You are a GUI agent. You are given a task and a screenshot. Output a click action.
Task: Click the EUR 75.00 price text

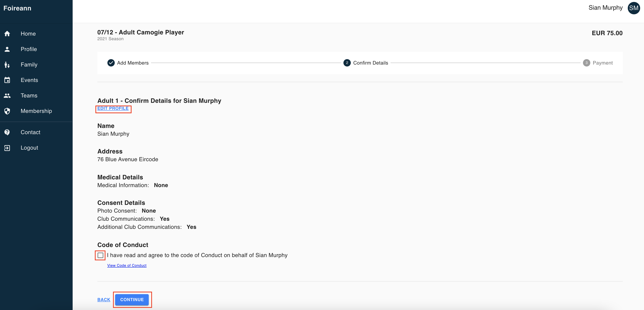607,33
